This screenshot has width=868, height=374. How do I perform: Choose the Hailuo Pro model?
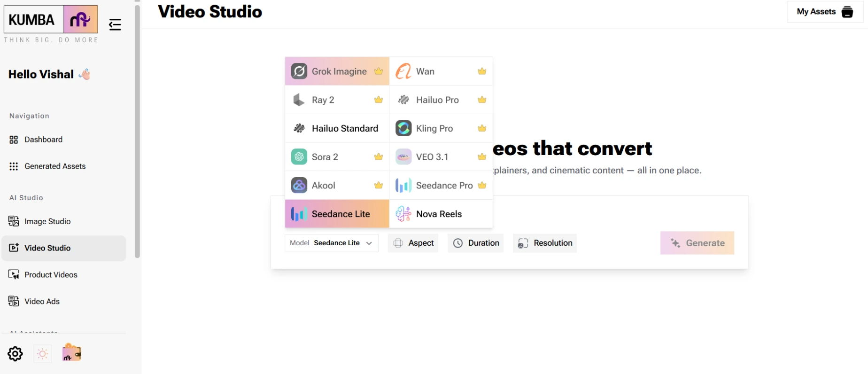tap(441, 100)
